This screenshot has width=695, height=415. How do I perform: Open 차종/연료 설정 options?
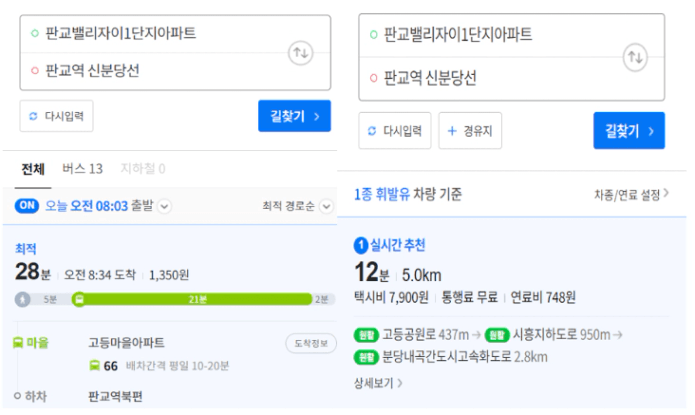[631, 194]
